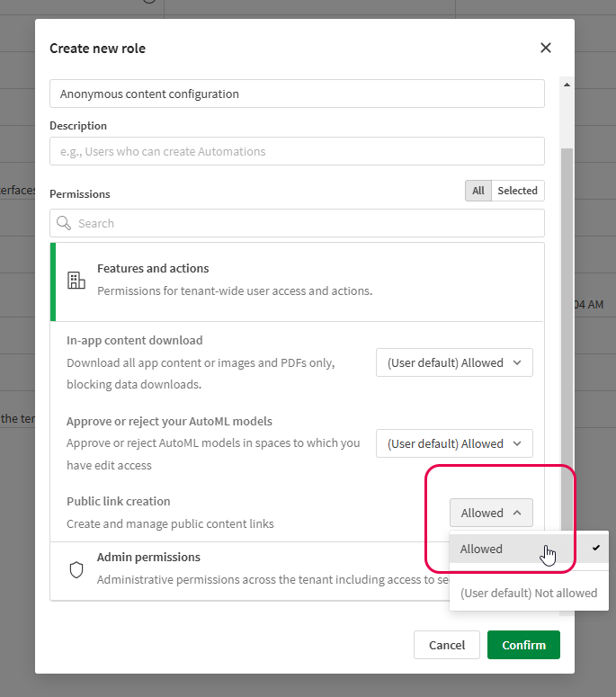Click the building icon beside Features and actions
Viewport: 616px width, 697px height.
(x=76, y=280)
